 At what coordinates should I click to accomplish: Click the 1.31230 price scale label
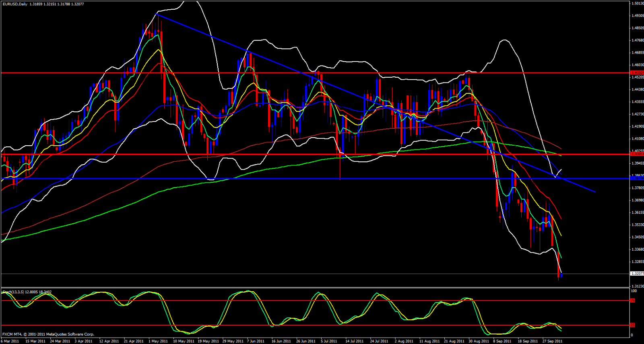[x=637, y=286]
